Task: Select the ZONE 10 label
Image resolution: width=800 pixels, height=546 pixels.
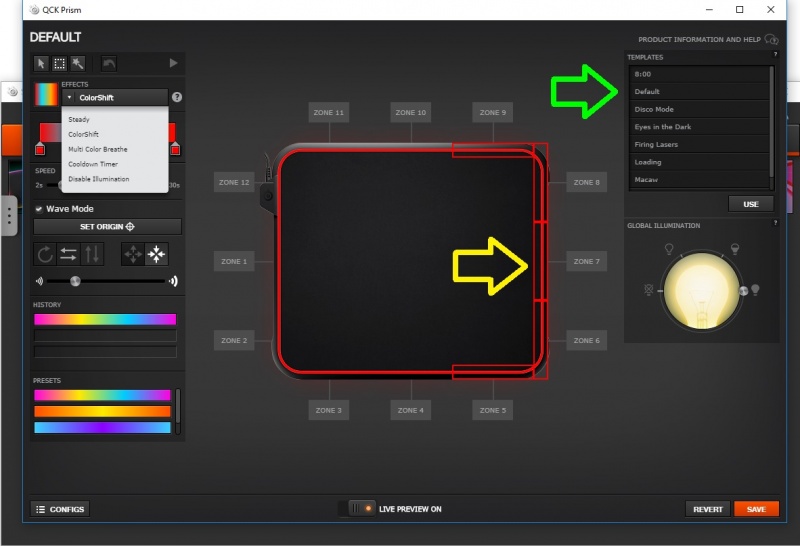Action: pos(411,112)
